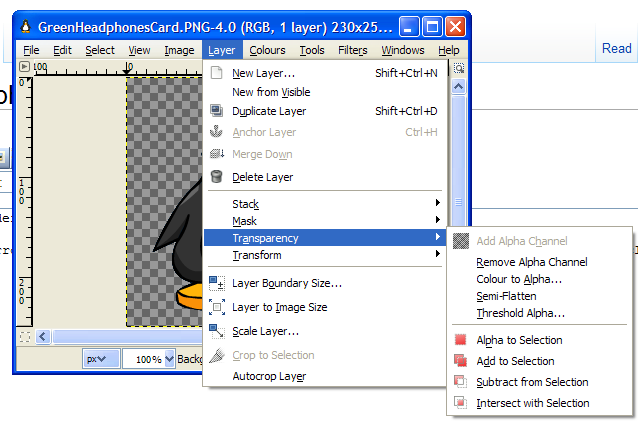This screenshot has height=428, width=638.
Task: Choose Alpha to Selection
Action: [540, 340]
